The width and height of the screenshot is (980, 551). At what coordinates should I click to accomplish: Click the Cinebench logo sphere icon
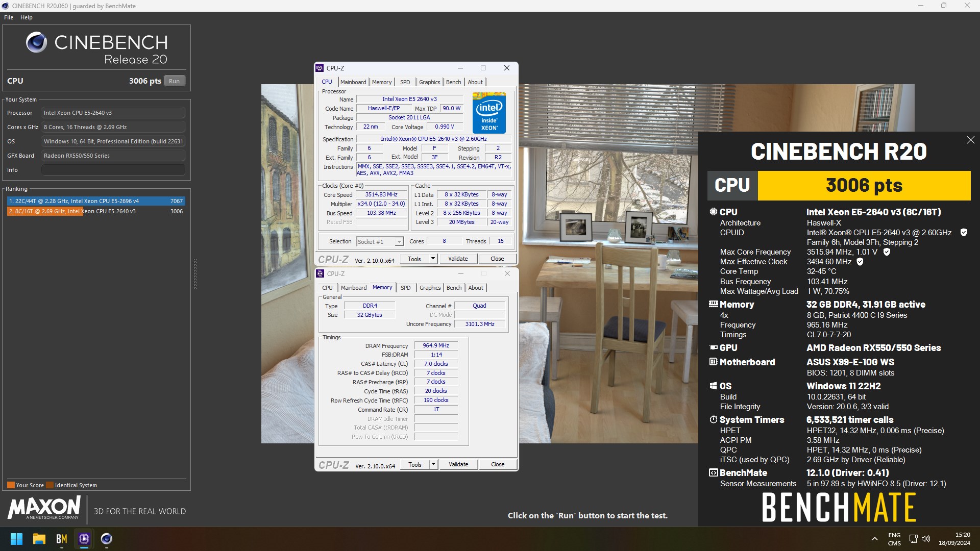click(37, 43)
